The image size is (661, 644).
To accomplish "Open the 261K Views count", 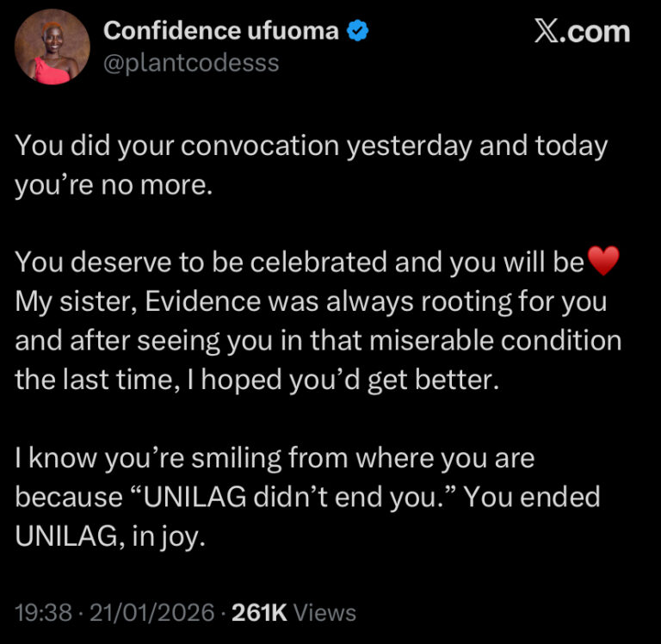I will pos(293,613).
